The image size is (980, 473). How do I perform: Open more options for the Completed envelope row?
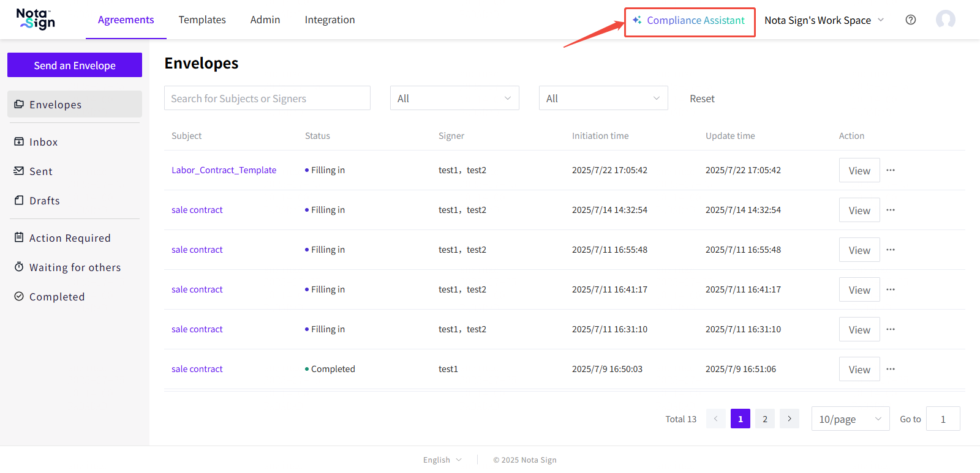pyautogui.click(x=891, y=369)
